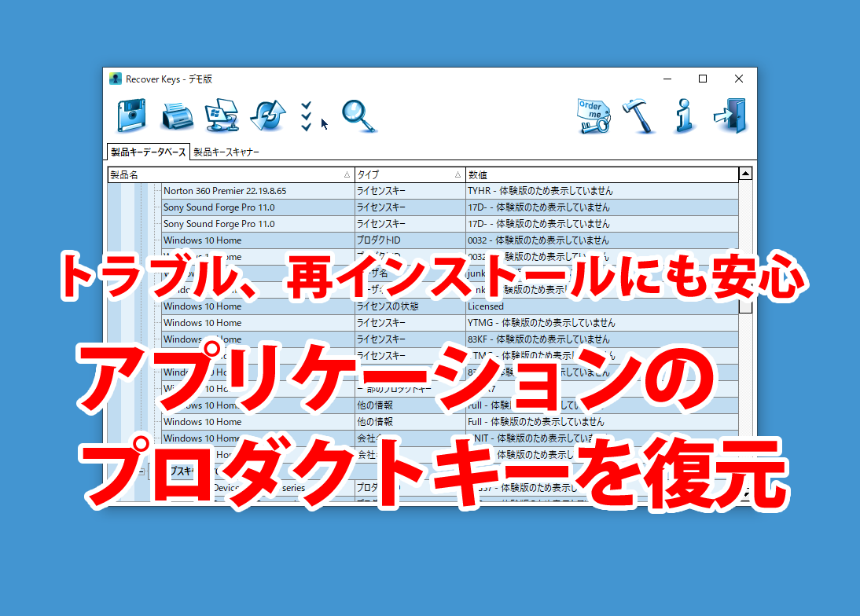Click the info 'i' icon
Screen dimensions: 860x616
tap(684, 116)
